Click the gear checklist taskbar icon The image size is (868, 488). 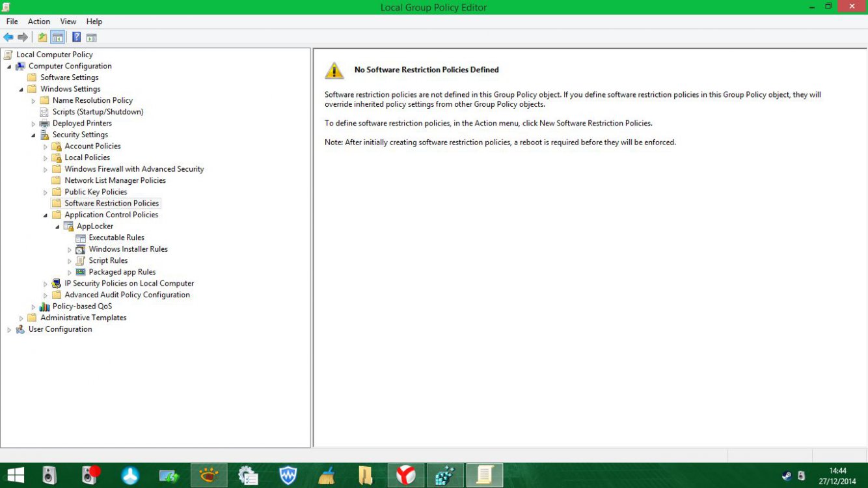pyautogui.click(x=248, y=476)
